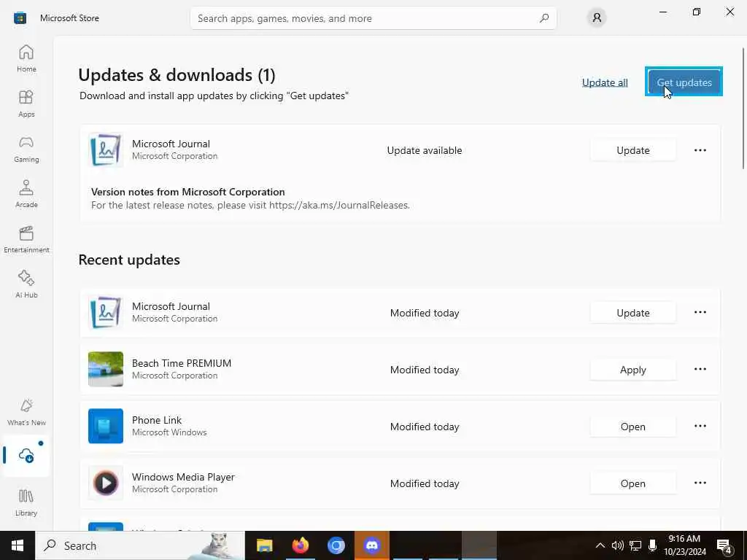
Task: Open Chromium browser from the taskbar
Action: [x=336, y=545]
